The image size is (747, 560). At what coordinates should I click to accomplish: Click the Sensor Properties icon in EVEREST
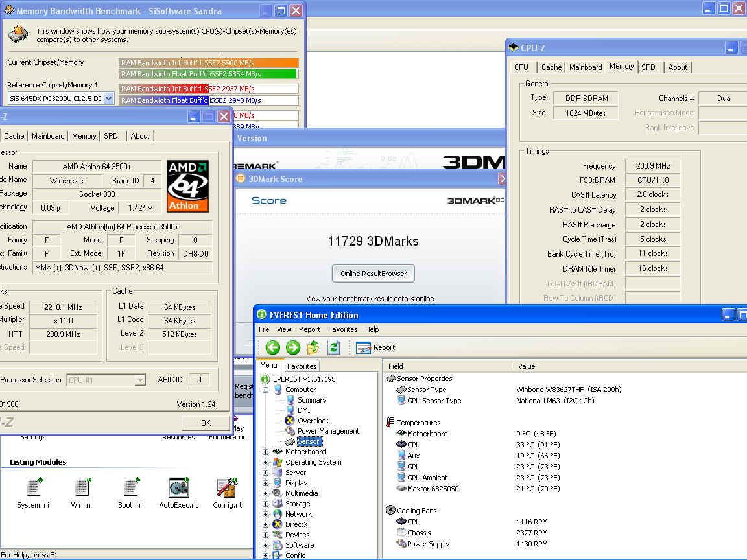click(390, 379)
